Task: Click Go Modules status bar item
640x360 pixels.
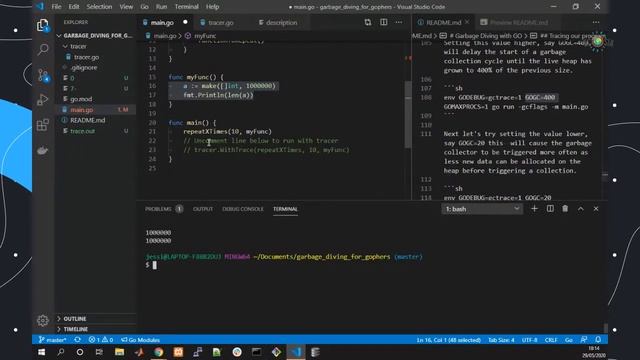Action: pyautogui.click(x=140, y=340)
